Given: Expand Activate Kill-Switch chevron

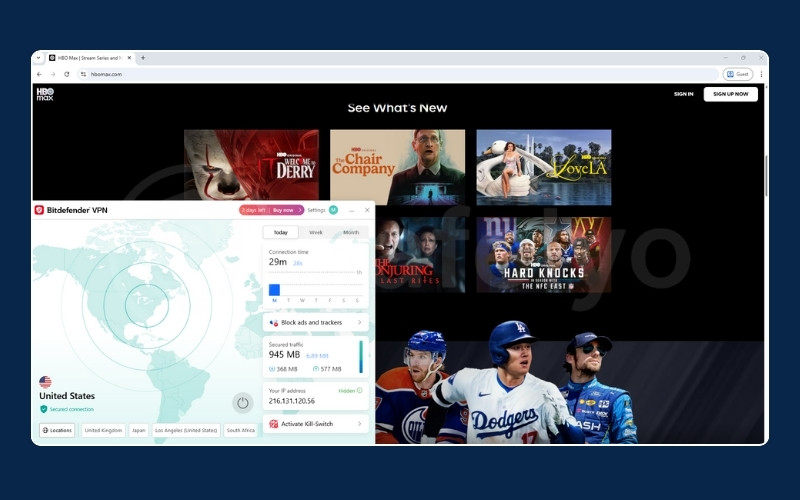Looking at the screenshot, I should 360,424.
